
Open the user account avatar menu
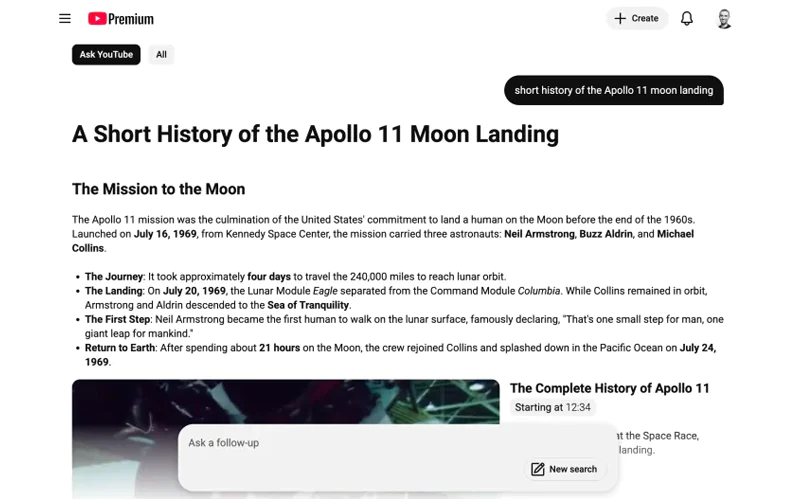[x=725, y=18]
